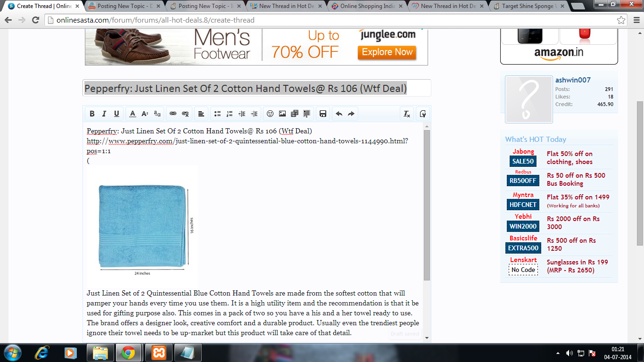Open the text alignment menu
Image resolution: width=644 pixels, height=362 pixels.
point(201,114)
